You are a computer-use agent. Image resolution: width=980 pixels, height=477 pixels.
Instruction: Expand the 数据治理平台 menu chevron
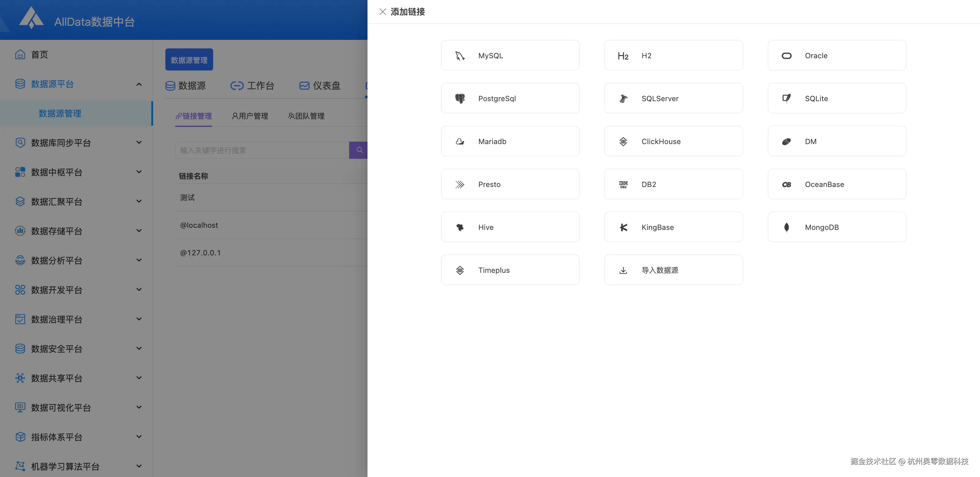pyautogui.click(x=139, y=319)
